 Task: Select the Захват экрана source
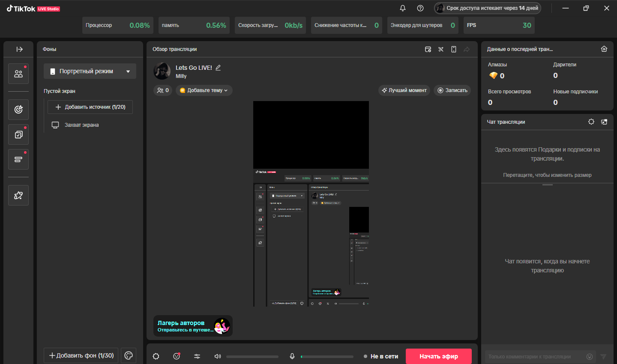[x=75, y=125]
